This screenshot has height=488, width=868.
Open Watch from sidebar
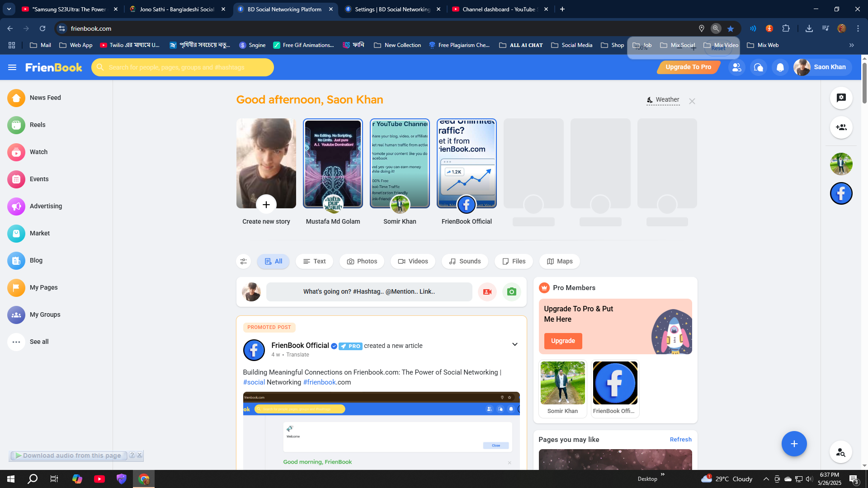pos(27,152)
